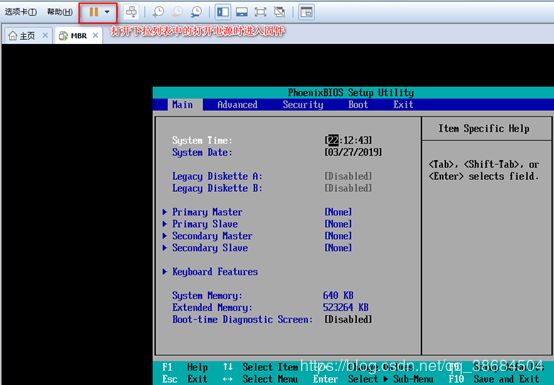Click the revert to snapshot icon
Viewport: 554px width, 385px height.
pyautogui.click(x=177, y=12)
